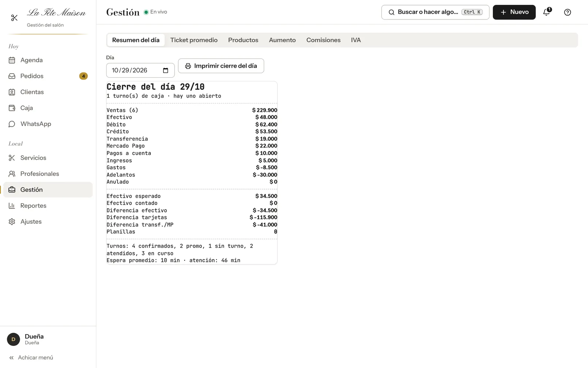588x368 pixels.
Task: Open the Productos tab
Action: point(243,40)
